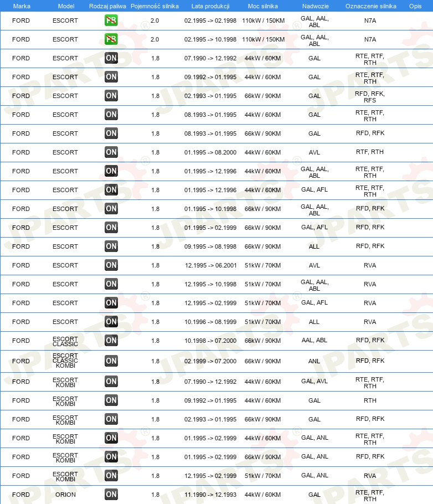Click the date range 10.1996 -> 08.1999
This screenshot has height=504, width=433.
click(x=210, y=321)
